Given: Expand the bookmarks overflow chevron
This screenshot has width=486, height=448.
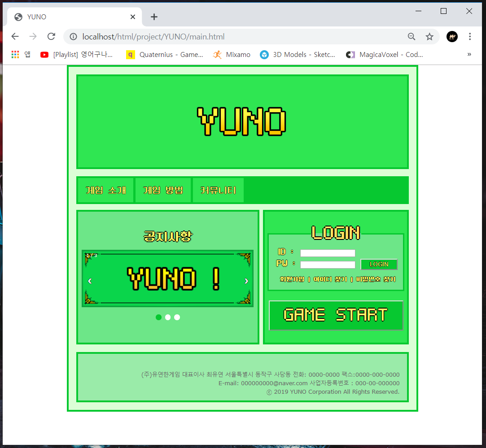Looking at the screenshot, I should pos(469,54).
